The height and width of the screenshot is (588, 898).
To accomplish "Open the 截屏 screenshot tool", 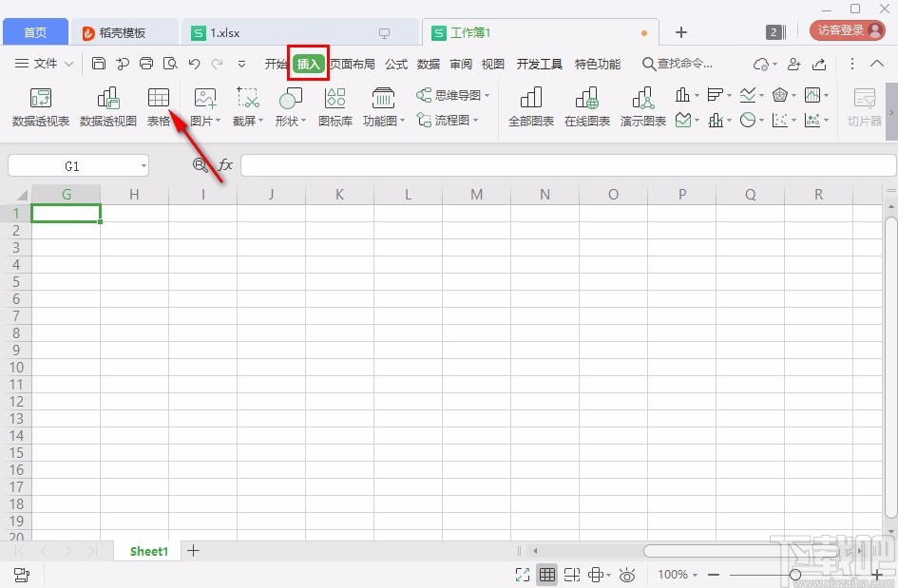I will (245, 104).
